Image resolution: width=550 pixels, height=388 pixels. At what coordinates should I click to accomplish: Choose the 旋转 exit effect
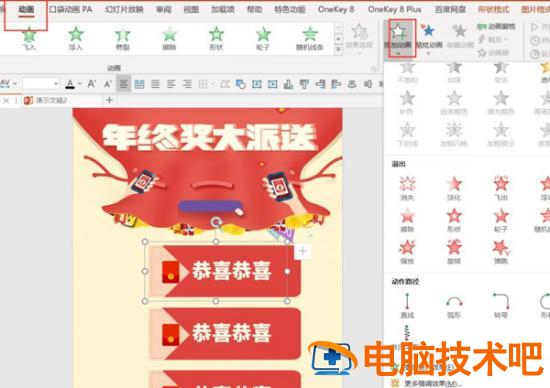coord(454,252)
